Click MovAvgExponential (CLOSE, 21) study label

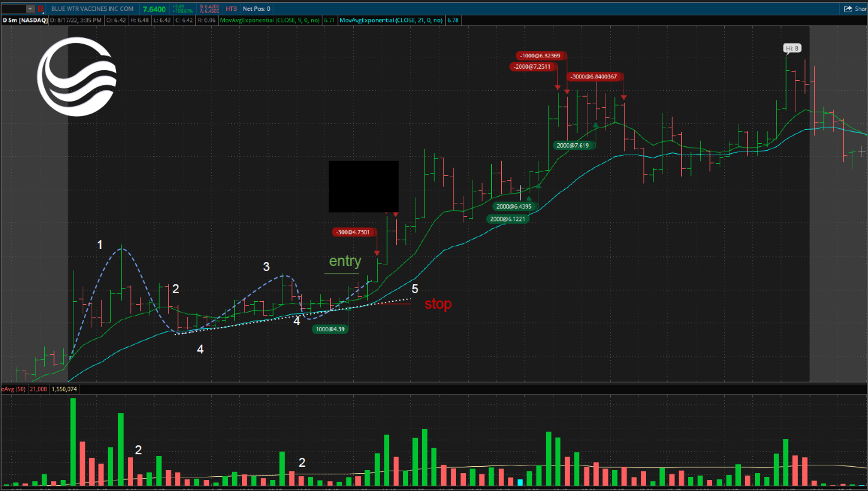(x=391, y=20)
